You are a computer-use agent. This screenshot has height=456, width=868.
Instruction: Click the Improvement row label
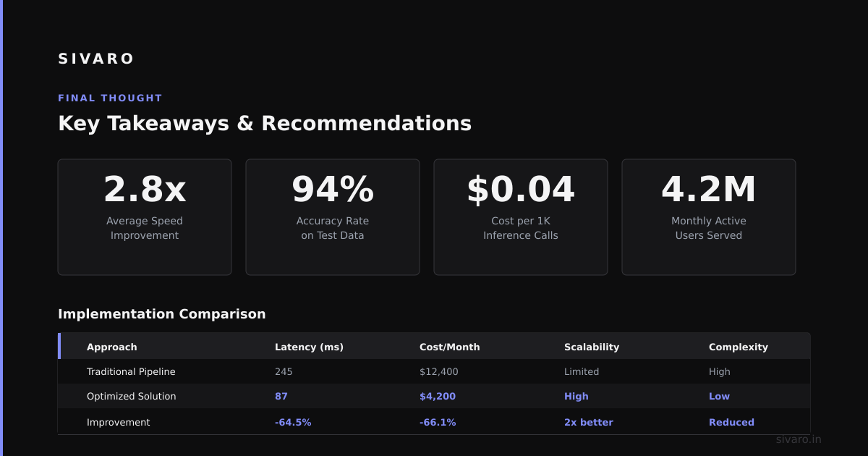coord(119,422)
